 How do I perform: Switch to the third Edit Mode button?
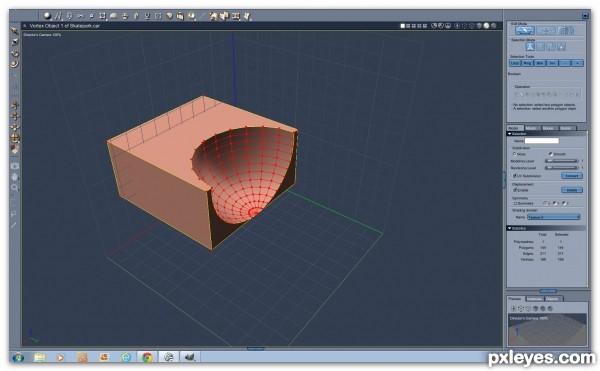pyautogui.click(x=566, y=31)
